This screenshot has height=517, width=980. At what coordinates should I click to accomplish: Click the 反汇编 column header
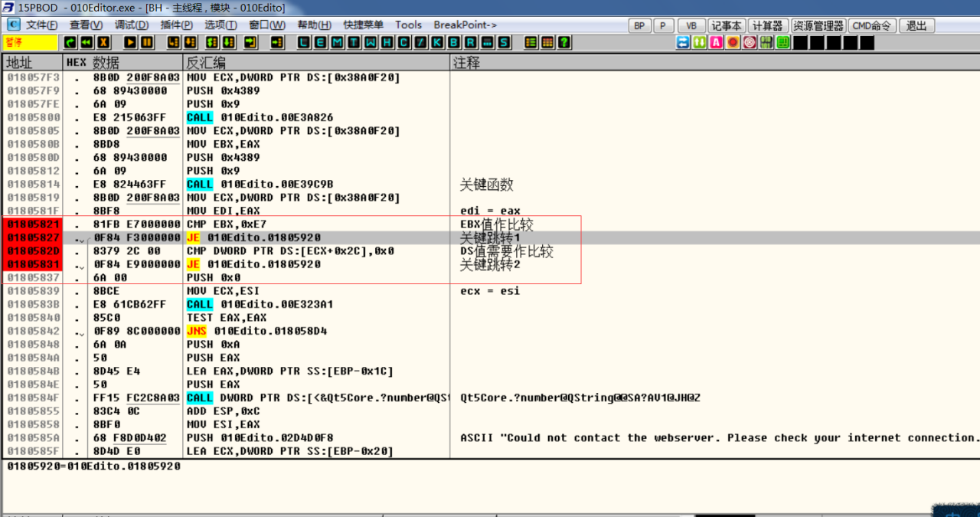(206, 62)
